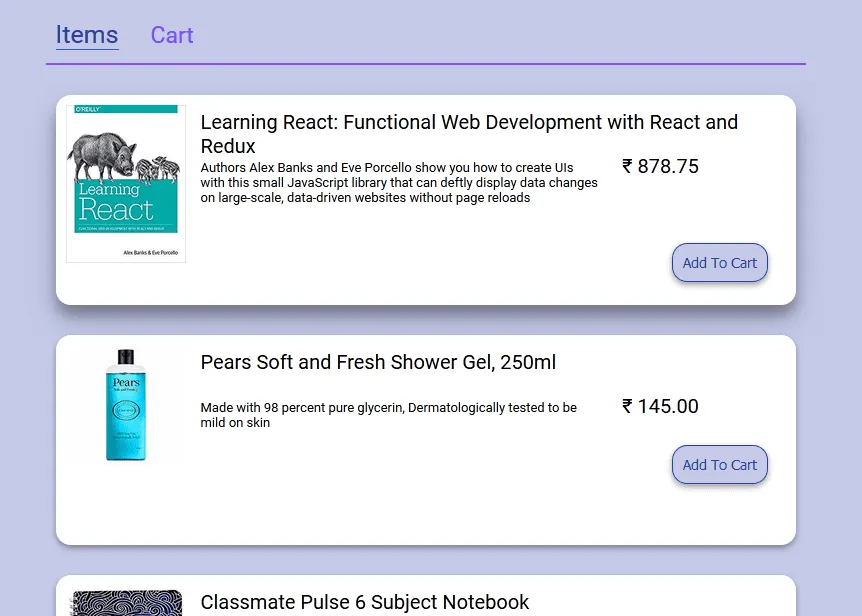Click the black cap of the gel bottle
862x616 pixels.
click(x=126, y=357)
